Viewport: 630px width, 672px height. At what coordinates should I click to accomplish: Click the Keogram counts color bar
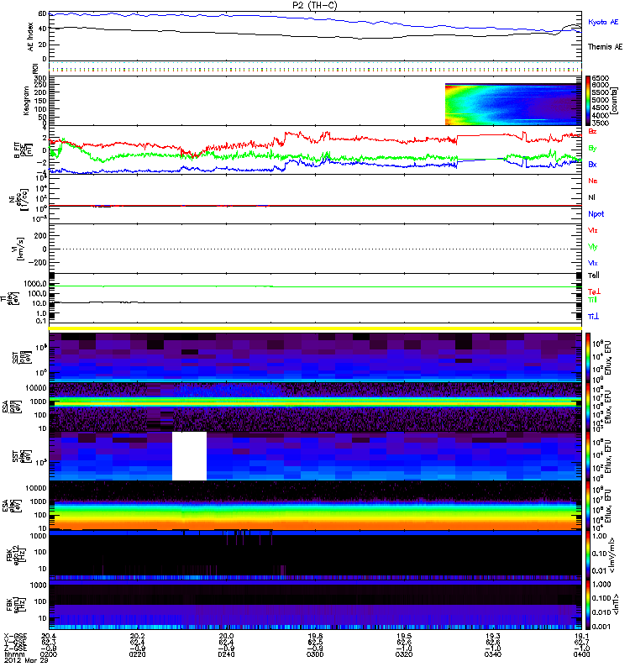click(588, 101)
